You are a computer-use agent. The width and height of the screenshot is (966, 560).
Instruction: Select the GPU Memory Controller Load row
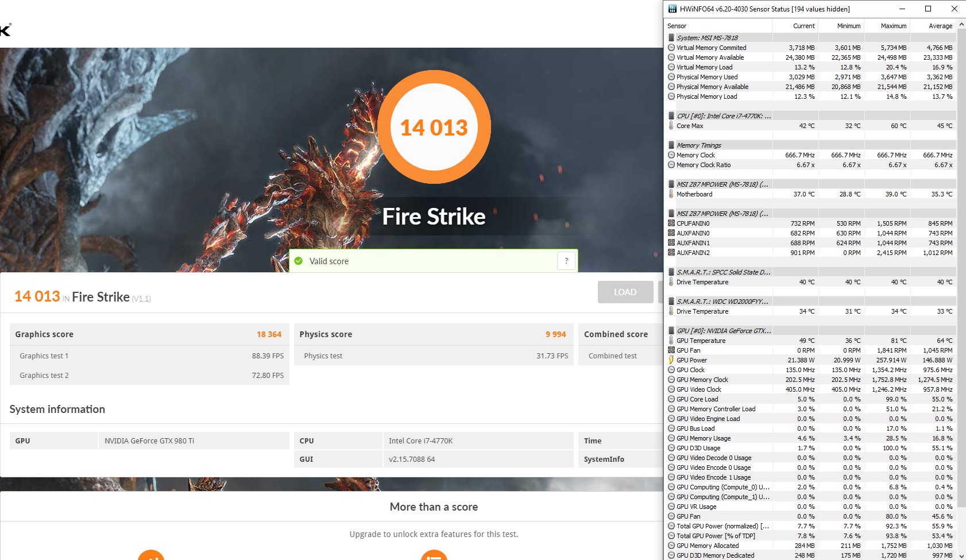click(810, 409)
